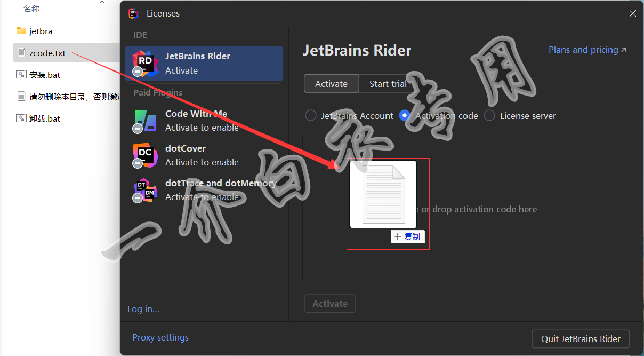Click the Rider logo in title bar

pos(133,13)
